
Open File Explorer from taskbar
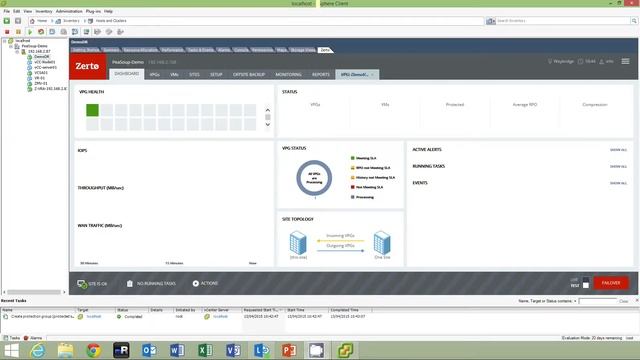(x=65, y=351)
